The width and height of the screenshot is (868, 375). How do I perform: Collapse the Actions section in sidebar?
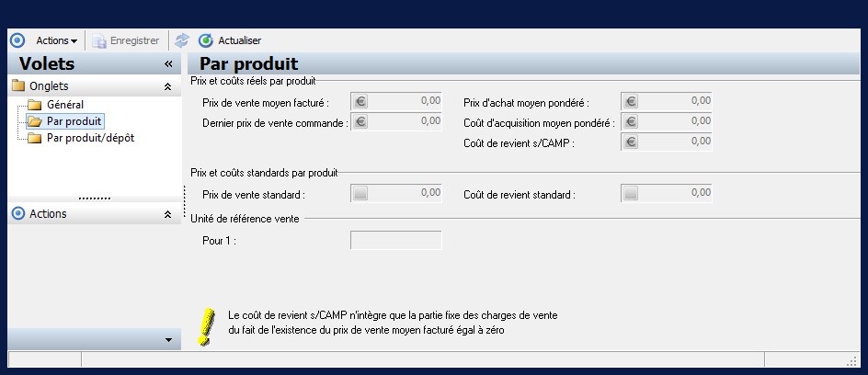pyautogui.click(x=167, y=214)
